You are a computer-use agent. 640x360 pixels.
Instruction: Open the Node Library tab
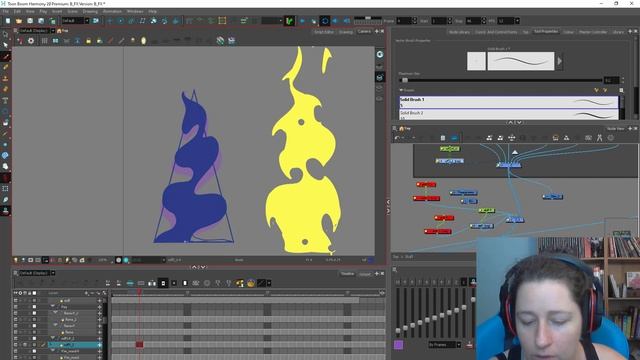click(x=459, y=32)
